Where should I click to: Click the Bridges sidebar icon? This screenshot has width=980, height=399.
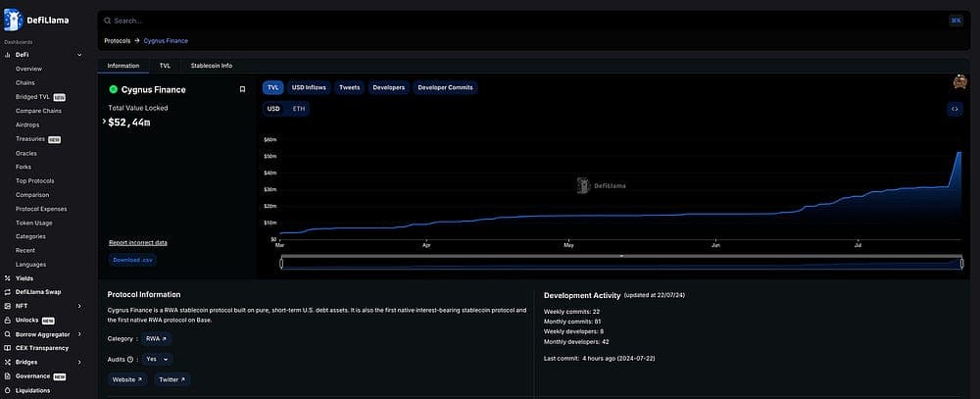[8, 362]
